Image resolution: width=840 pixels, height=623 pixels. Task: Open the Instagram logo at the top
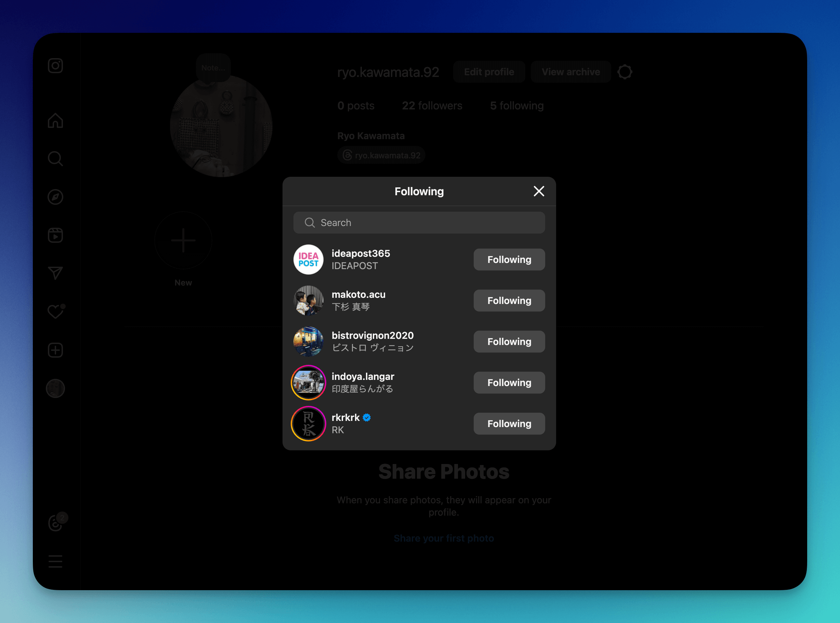(55, 65)
